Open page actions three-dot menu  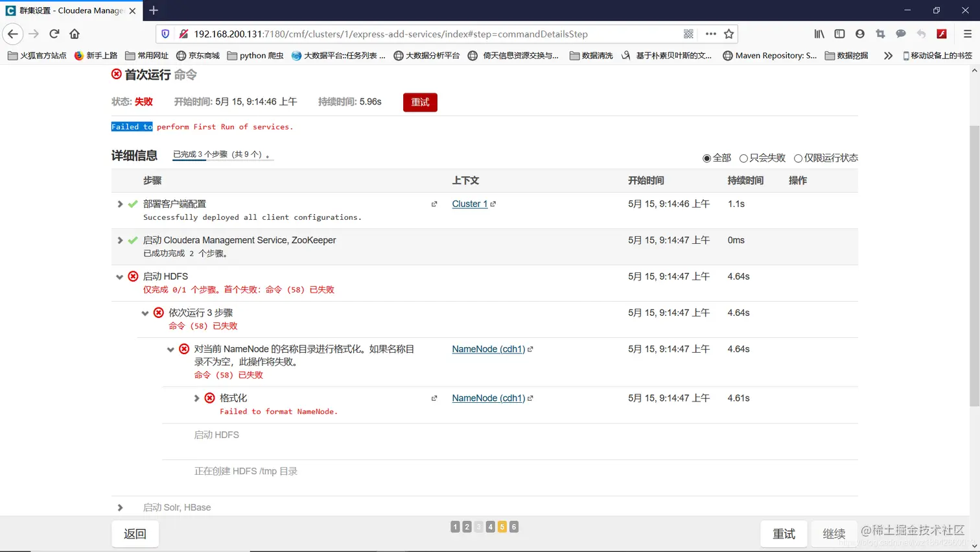[710, 34]
